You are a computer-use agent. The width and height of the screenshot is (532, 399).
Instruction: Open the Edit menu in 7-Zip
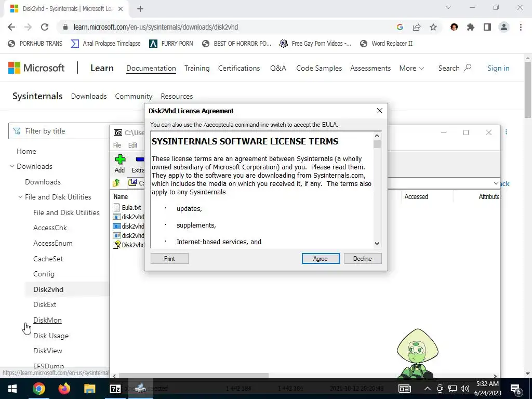point(132,145)
